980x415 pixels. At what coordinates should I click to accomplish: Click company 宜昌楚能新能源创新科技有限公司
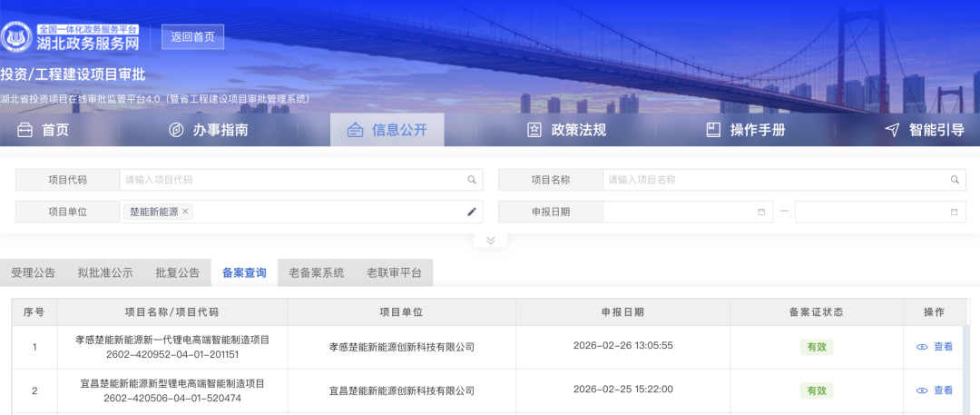[402, 390]
